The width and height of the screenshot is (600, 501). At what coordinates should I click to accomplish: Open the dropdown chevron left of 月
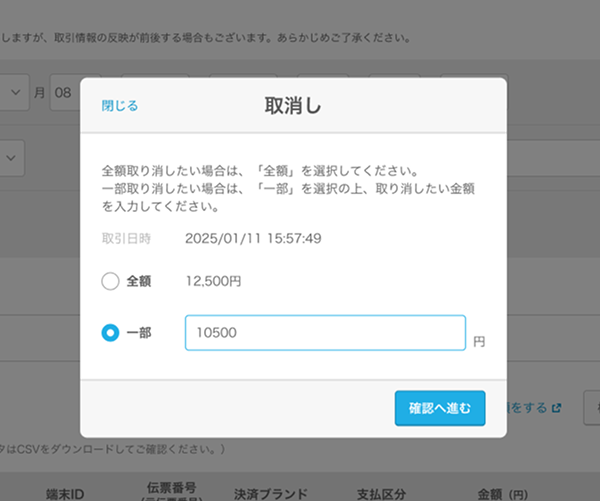(15, 92)
